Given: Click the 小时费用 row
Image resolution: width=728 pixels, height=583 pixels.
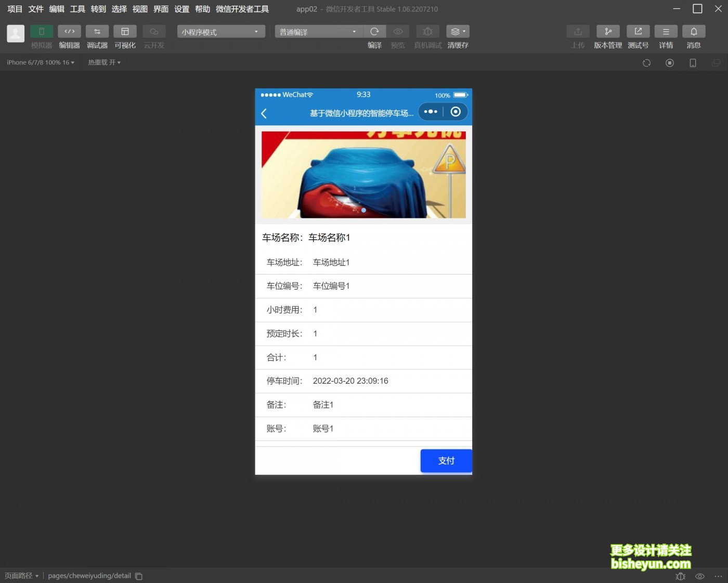Looking at the screenshot, I should (x=363, y=310).
